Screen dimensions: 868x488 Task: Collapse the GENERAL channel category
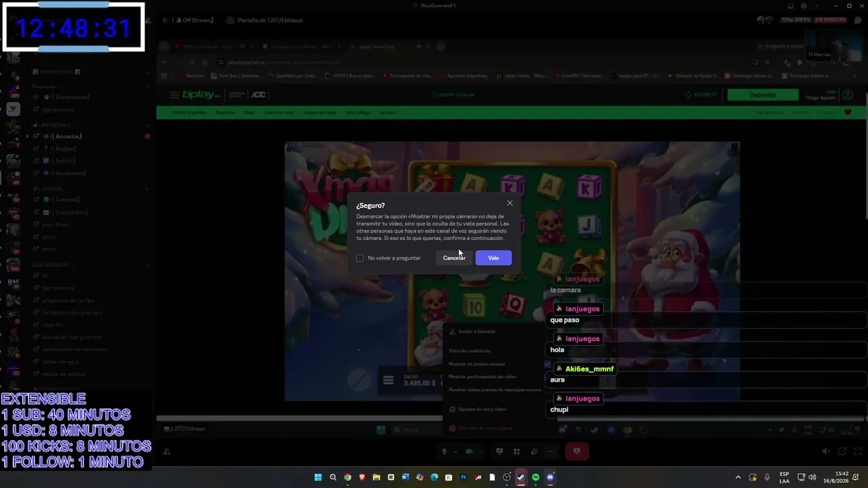click(50, 189)
